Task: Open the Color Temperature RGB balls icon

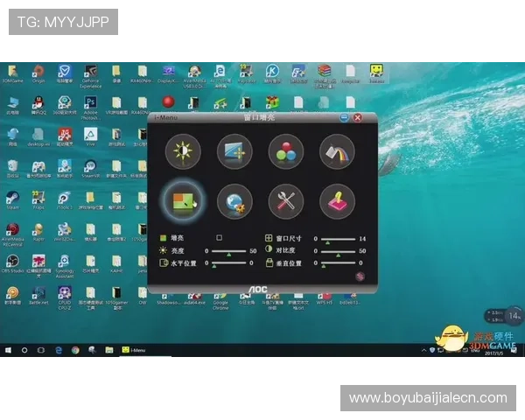Action: point(285,150)
